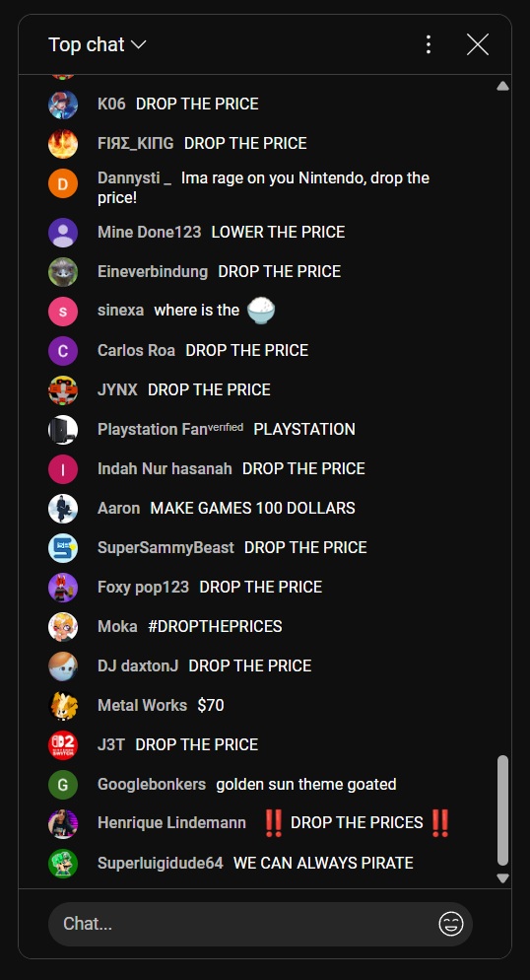Open JYNX's robot avatar
The image size is (530, 980).
(63, 390)
